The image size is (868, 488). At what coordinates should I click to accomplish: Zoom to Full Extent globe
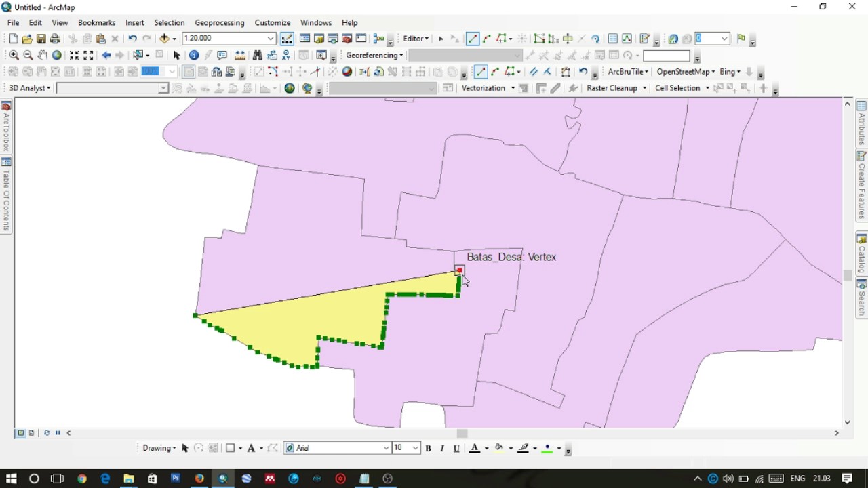(x=57, y=55)
